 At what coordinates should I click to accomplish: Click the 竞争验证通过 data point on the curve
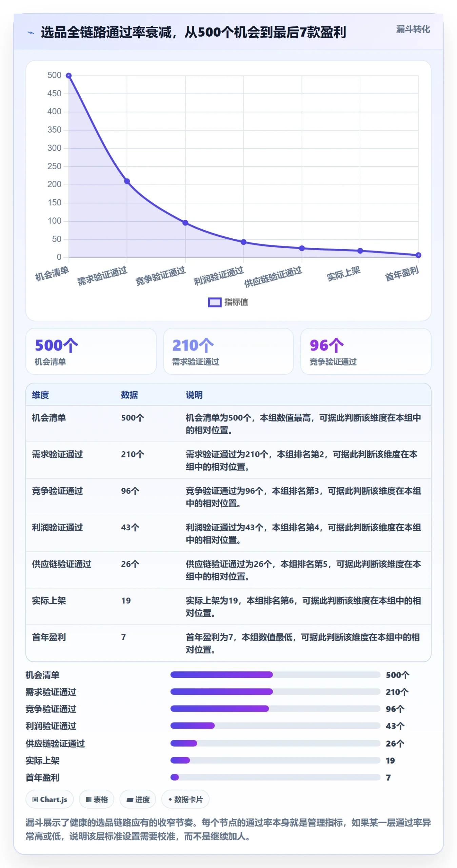185,223
